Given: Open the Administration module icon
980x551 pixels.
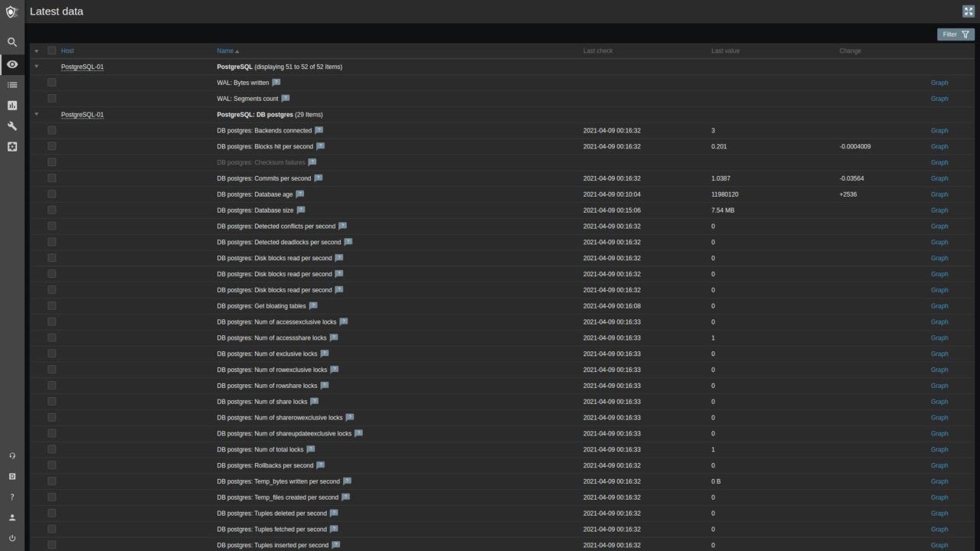Looking at the screenshot, I should 12,147.
